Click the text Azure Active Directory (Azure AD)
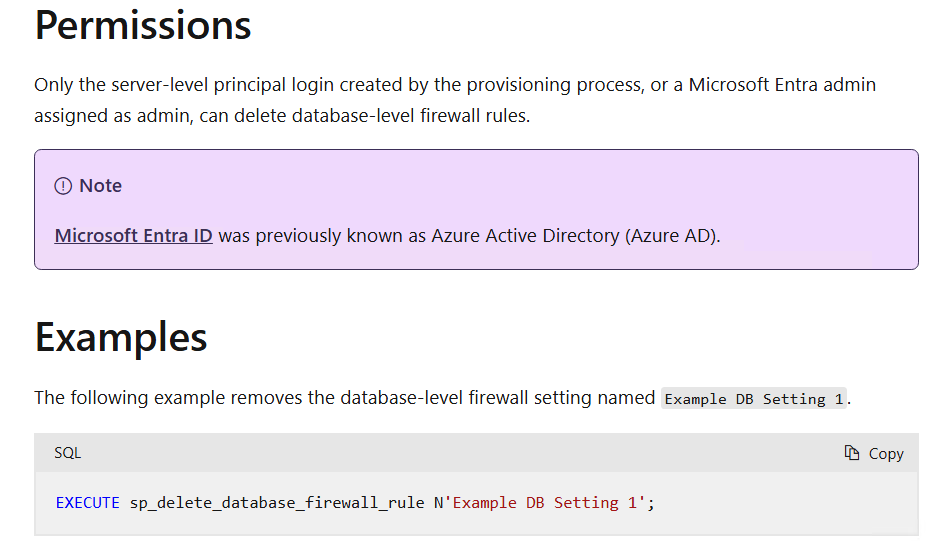 click(575, 236)
